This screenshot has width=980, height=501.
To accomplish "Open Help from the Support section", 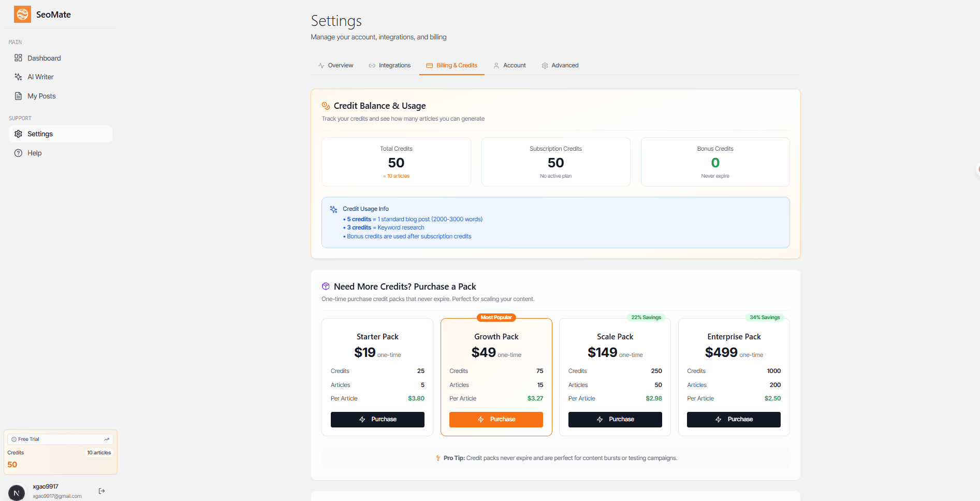I will click(34, 153).
